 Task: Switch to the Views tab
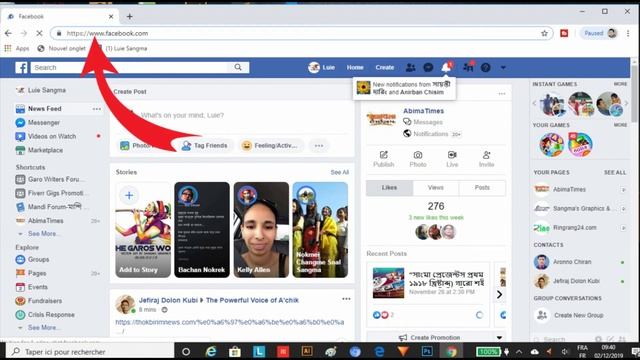(436, 188)
